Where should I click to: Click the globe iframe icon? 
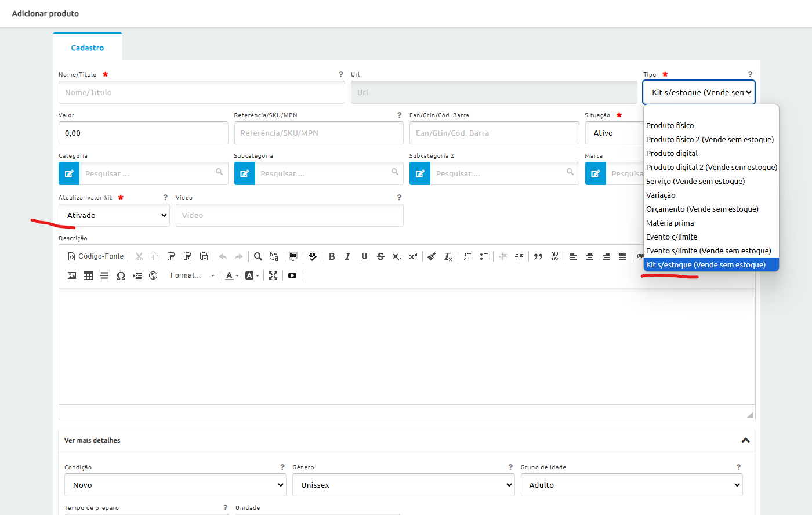click(x=153, y=275)
